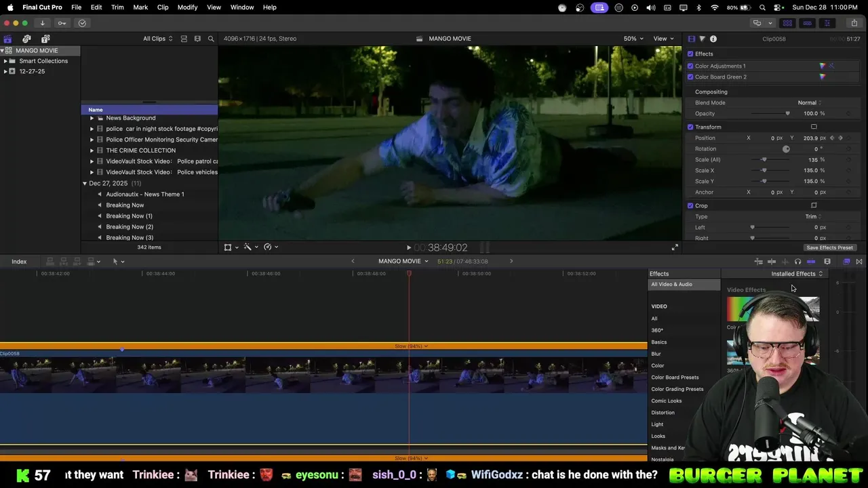Screen dimensions: 868x488
Task: Uncheck the Transform checkbox
Action: pos(690,127)
